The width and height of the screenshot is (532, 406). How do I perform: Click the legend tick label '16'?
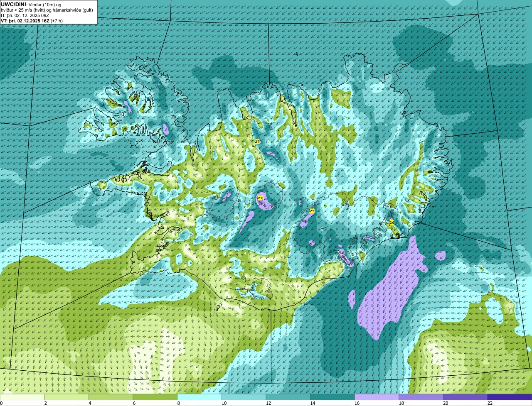(x=357, y=403)
